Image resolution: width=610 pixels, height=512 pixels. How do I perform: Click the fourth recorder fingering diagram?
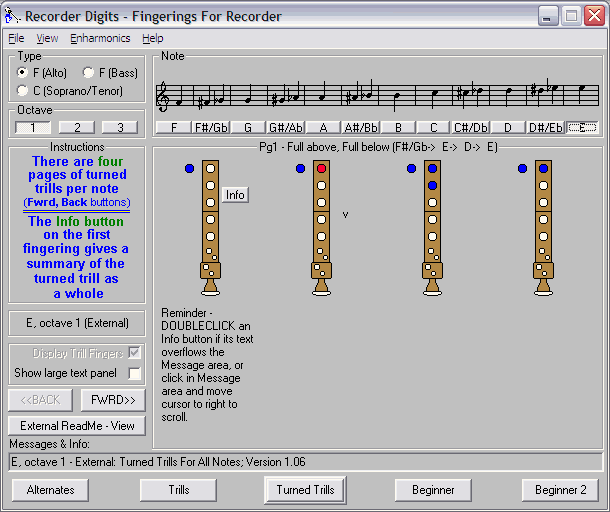click(x=543, y=228)
